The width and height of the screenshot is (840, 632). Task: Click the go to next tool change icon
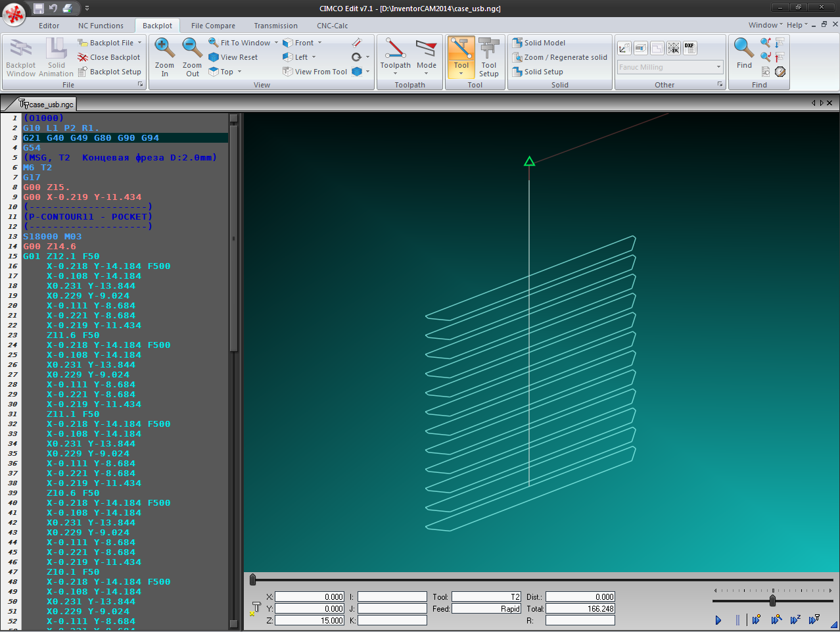tap(780, 43)
